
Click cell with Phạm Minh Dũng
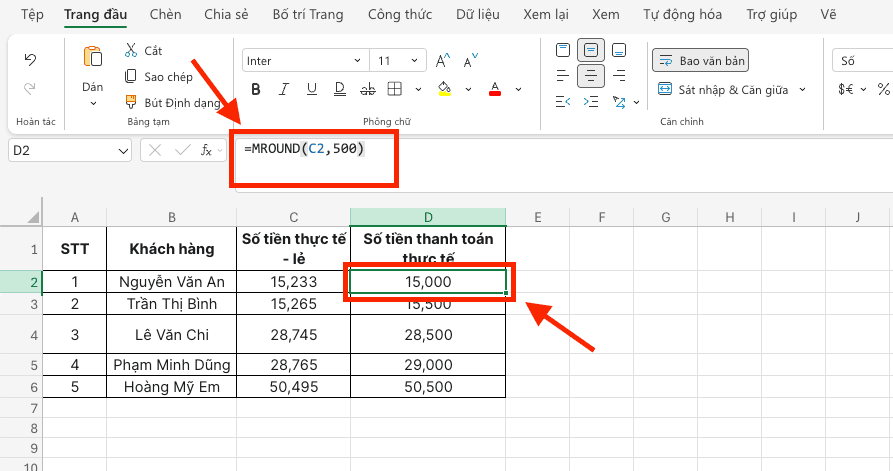point(171,364)
